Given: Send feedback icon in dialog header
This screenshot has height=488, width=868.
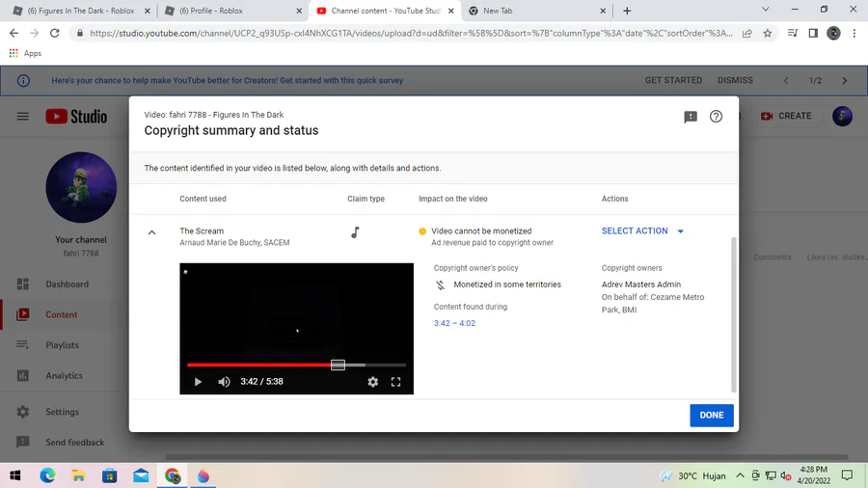Looking at the screenshot, I should 691,117.
